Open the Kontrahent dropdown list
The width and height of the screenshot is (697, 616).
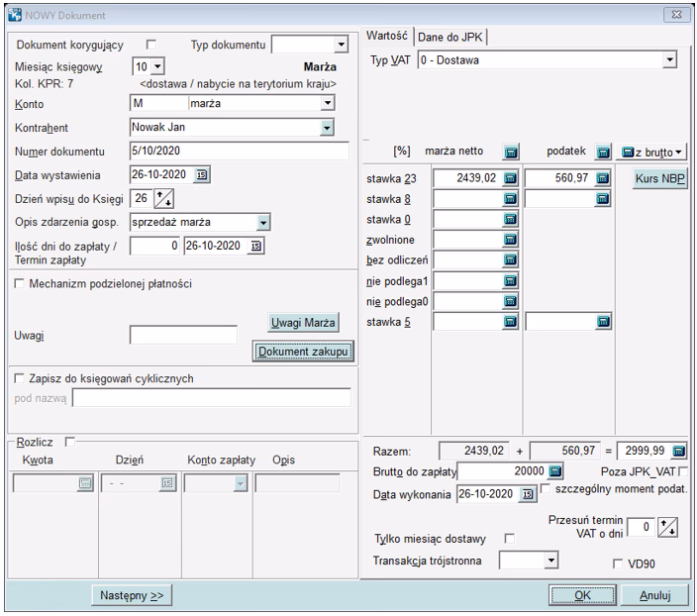[327, 127]
